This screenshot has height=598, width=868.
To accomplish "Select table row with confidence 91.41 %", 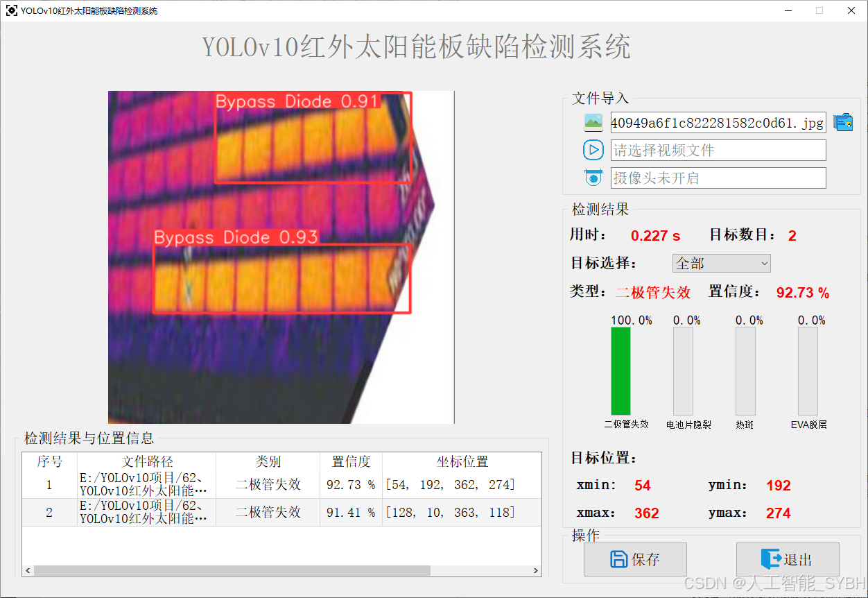I will coord(282,512).
